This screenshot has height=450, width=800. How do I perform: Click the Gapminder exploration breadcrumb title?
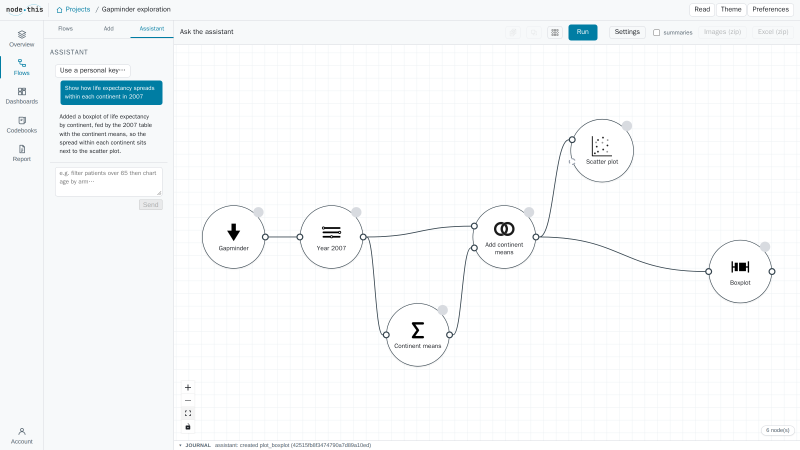pyautogui.click(x=136, y=10)
